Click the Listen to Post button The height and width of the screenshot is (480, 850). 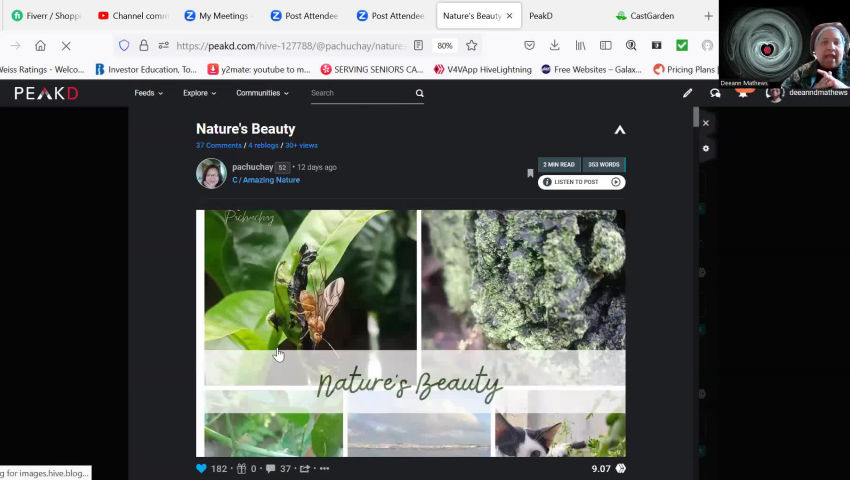coord(581,182)
